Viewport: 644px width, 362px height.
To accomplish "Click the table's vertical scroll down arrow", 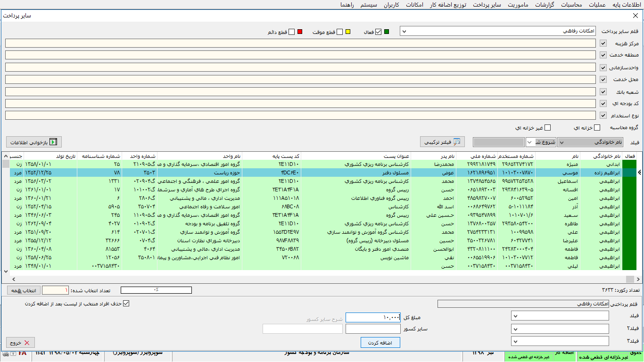I will point(6,271).
